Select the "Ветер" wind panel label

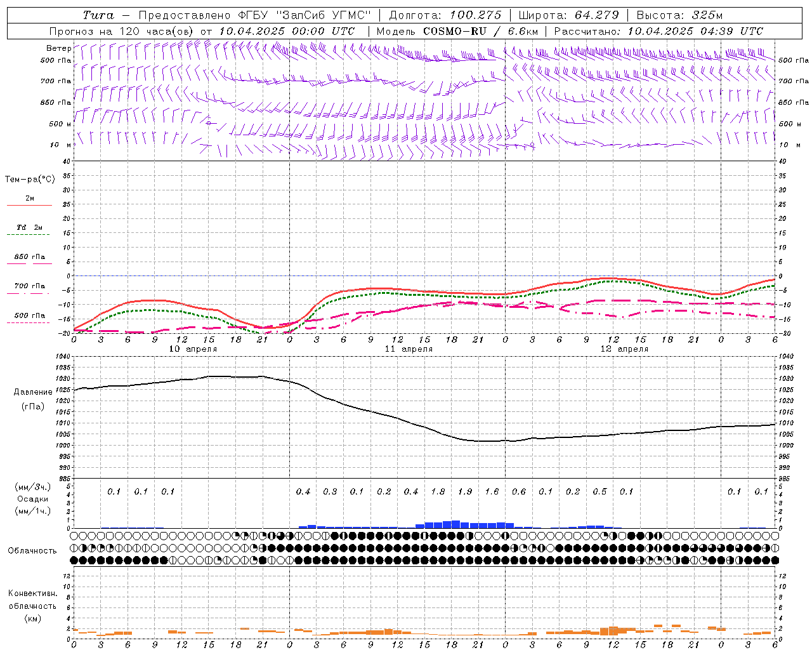tap(58, 48)
